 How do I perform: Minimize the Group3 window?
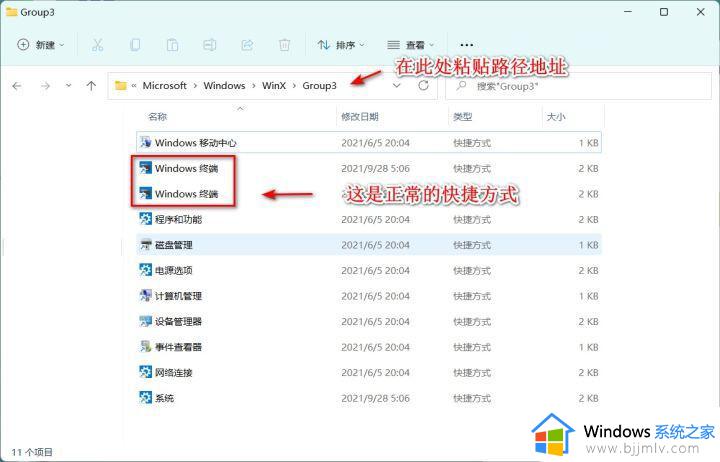[x=628, y=12]
